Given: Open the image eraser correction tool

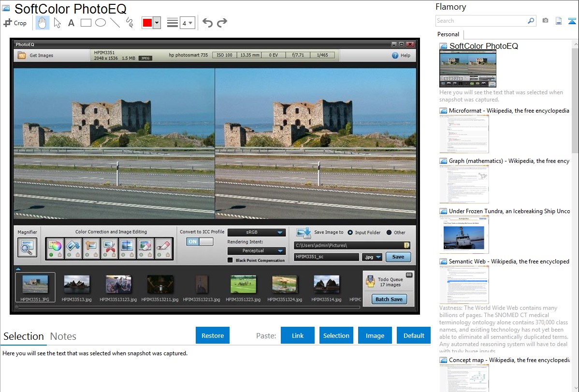Looking at the screenshot, I should pos(145,246).
